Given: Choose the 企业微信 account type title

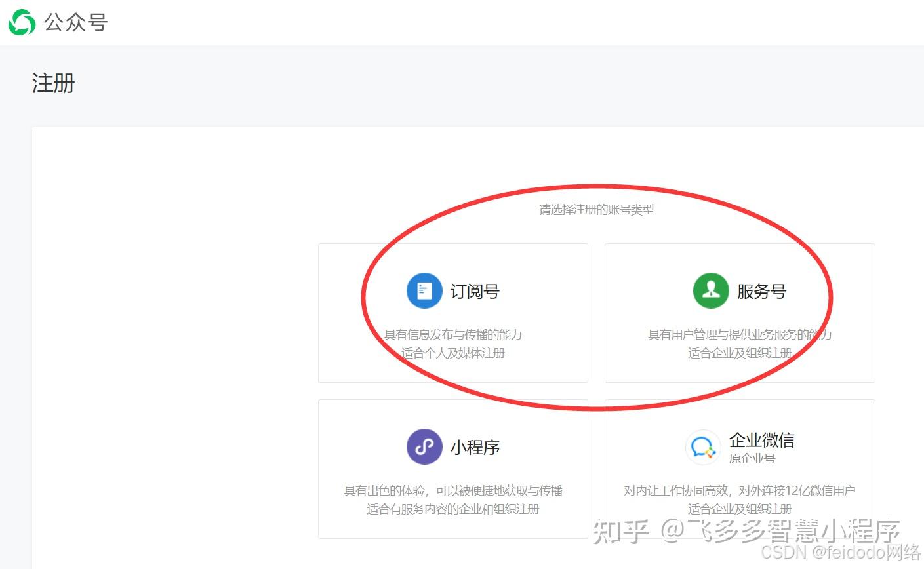Looking at the screenshot, I should coord(762,440).
